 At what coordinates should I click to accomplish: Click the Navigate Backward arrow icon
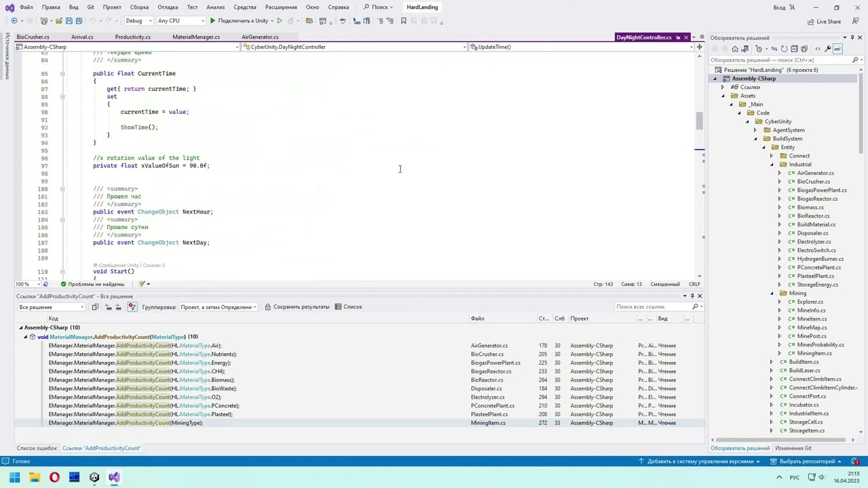click(x=14, y=21)
